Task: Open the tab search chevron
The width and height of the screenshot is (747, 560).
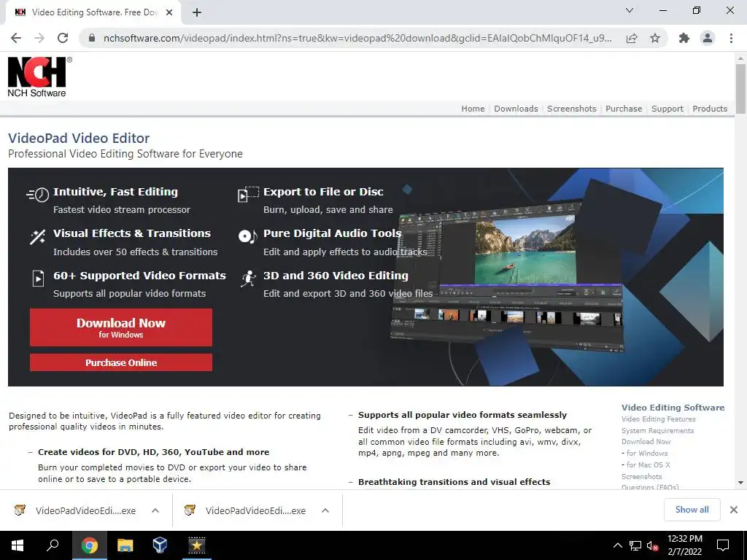Action: click(x=630, y=10)
